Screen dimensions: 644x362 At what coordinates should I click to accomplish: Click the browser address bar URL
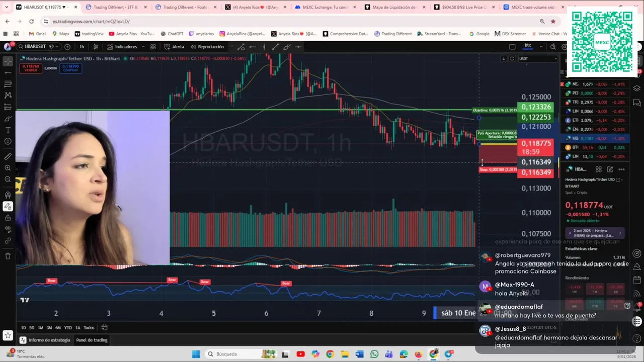(x=91, y=22)
